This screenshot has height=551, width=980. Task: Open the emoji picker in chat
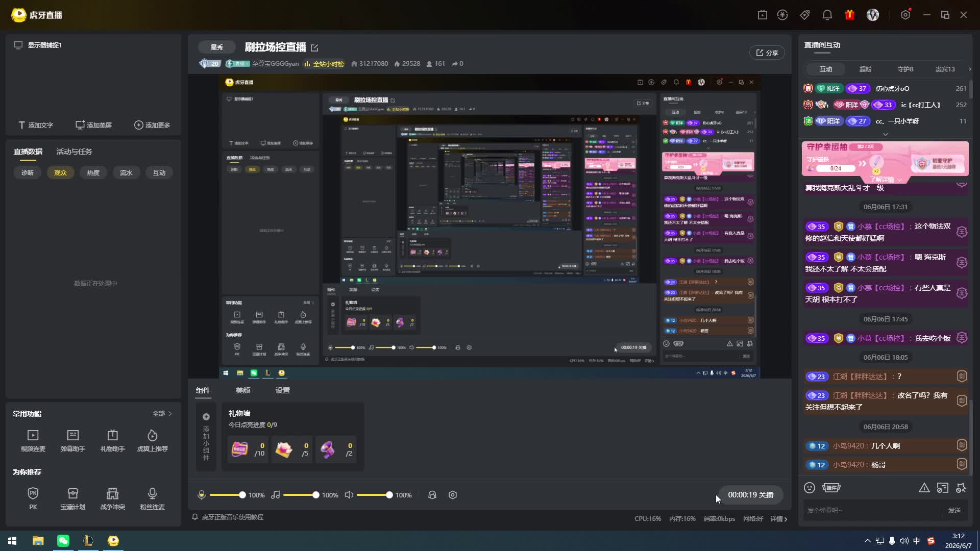click(810, 488)
